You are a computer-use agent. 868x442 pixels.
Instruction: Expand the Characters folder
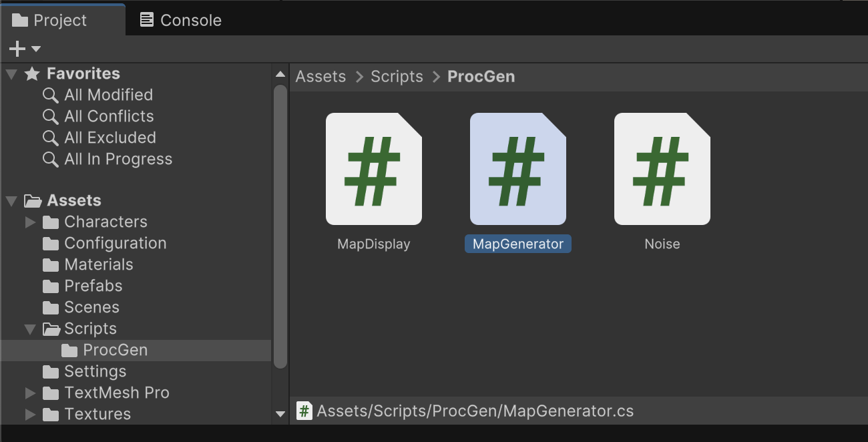tap(30, 222)
